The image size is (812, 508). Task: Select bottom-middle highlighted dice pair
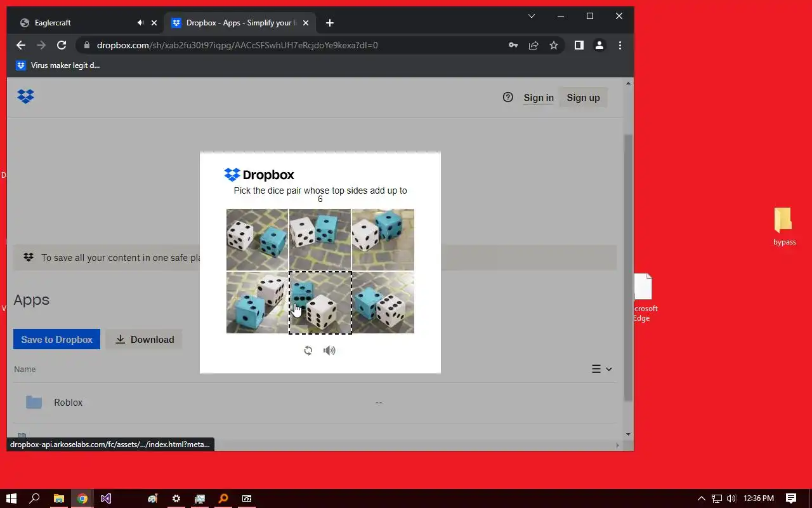pos(320,302)
